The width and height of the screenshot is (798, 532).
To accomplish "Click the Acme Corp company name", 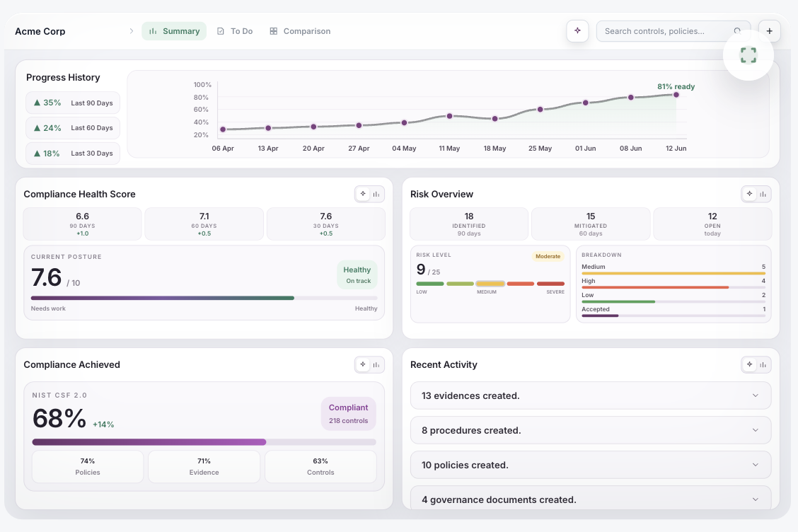I will (40, 31).
